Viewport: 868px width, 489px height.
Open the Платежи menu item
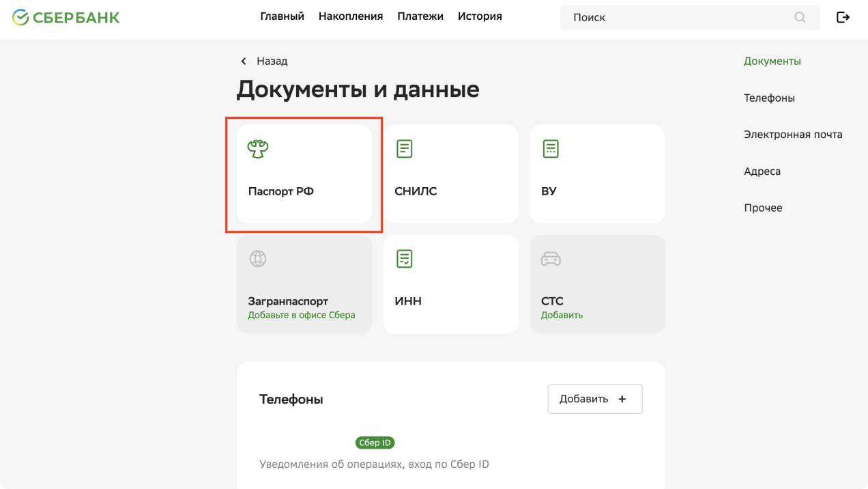pyautogui.click(x=420, y=16)
